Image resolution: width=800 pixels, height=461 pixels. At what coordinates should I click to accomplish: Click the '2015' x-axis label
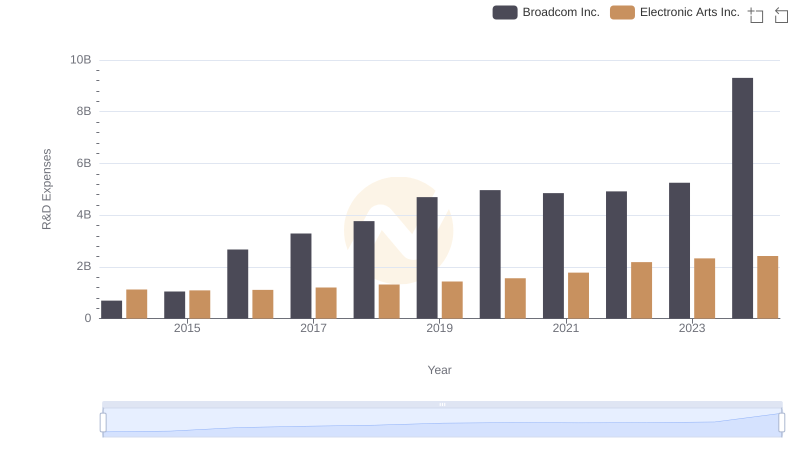click(x=187, y=328)
